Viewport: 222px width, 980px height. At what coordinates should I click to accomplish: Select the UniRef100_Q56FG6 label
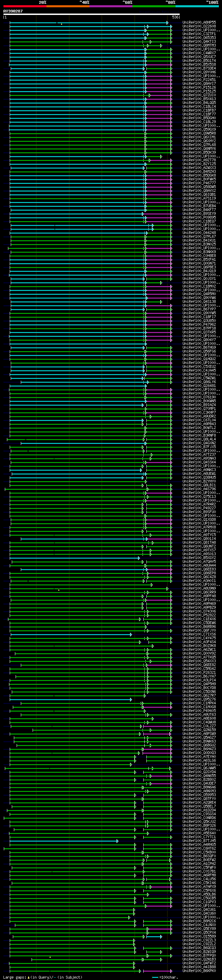point(199,351)
